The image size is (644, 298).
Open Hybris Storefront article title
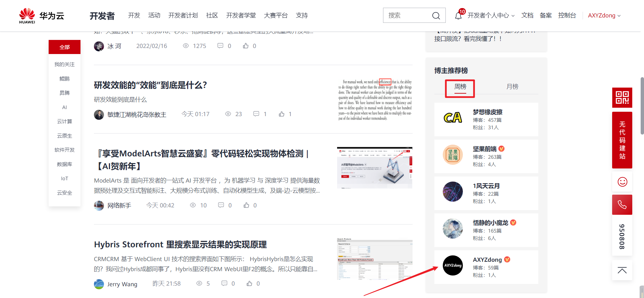pos(180,245)
